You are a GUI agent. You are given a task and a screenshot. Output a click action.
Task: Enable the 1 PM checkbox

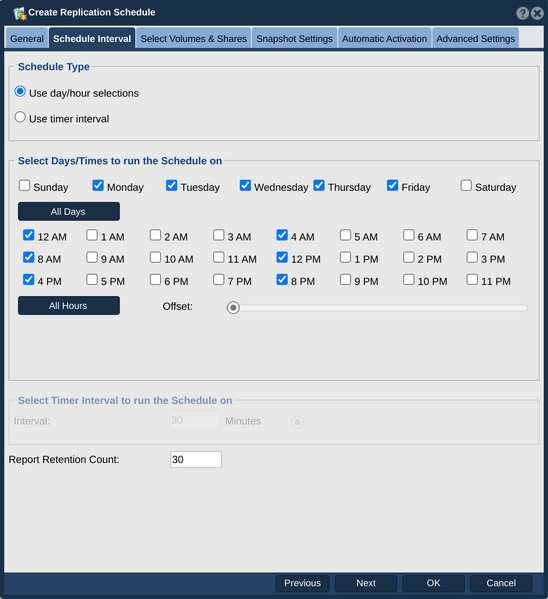(x=345, y=257)
